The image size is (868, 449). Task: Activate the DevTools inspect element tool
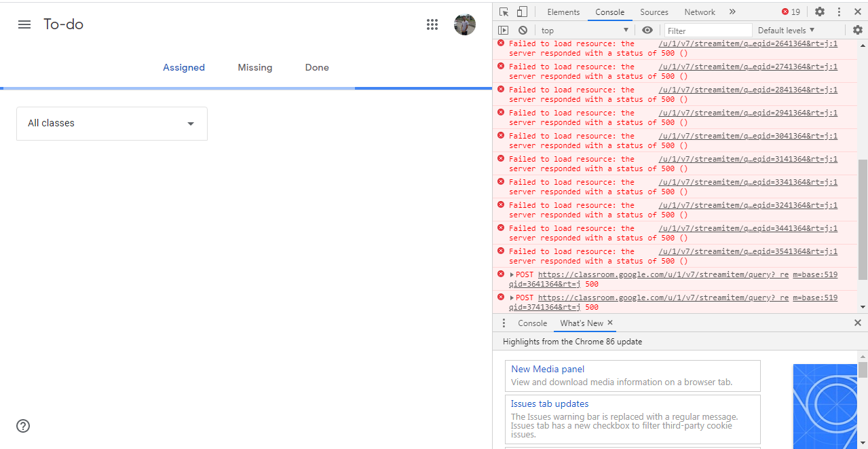click(504, 12)
